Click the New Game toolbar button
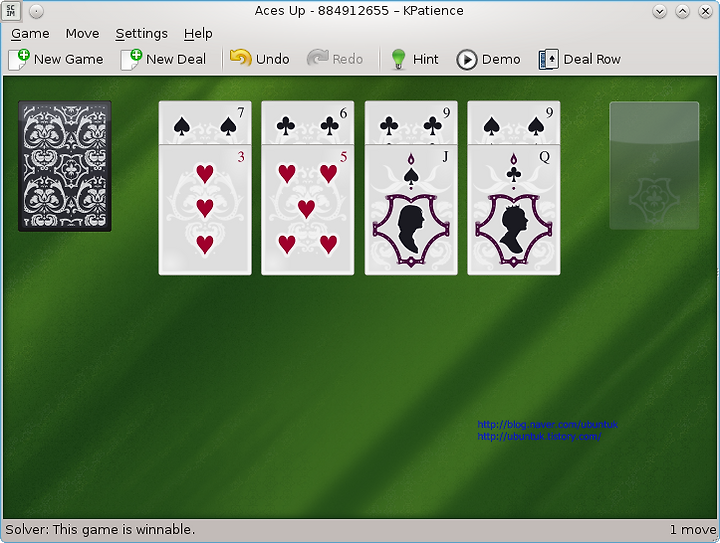 [x=56, y=59]
